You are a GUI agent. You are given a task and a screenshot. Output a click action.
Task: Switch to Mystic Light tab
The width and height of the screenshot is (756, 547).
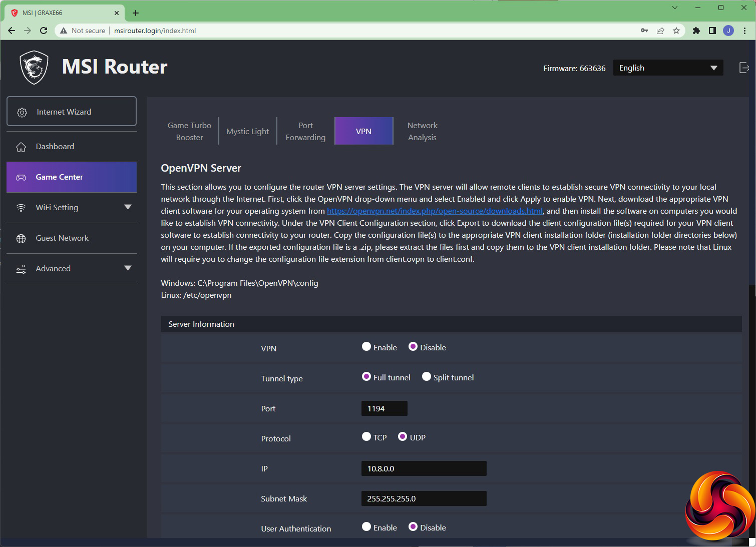247,131
